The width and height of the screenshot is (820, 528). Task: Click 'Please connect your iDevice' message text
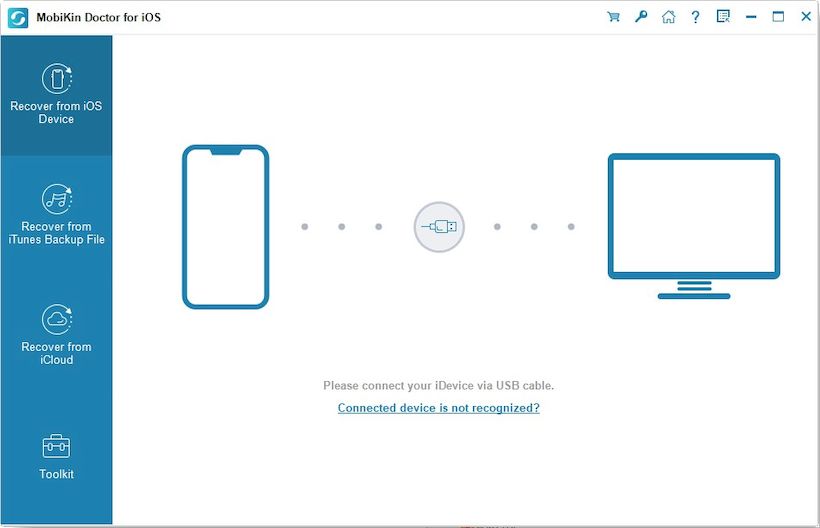(x=438, y=385)
